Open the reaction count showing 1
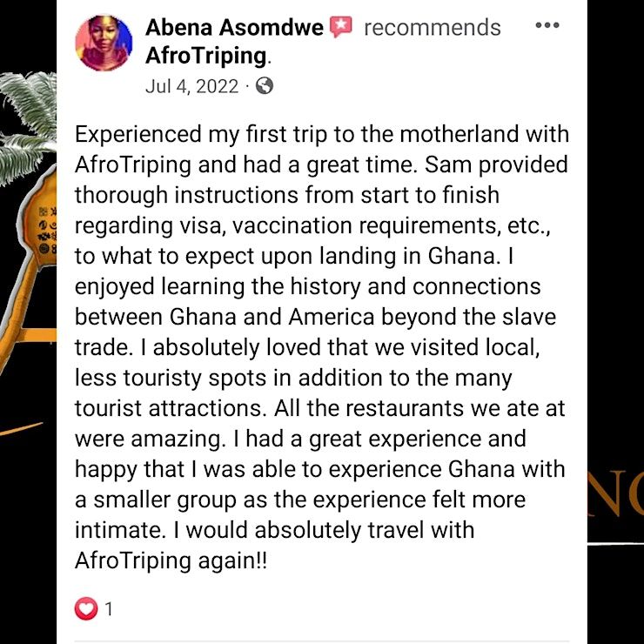Viewport: 644px width, 644px height. coord(109,609)
